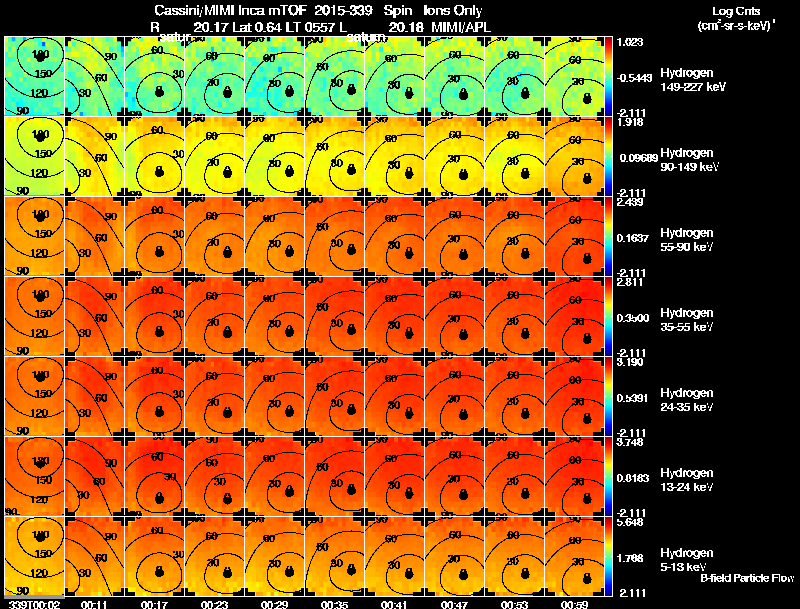
Task: Click the Hydrogen 13-24 keV row label
Action: tap(687, 480)
